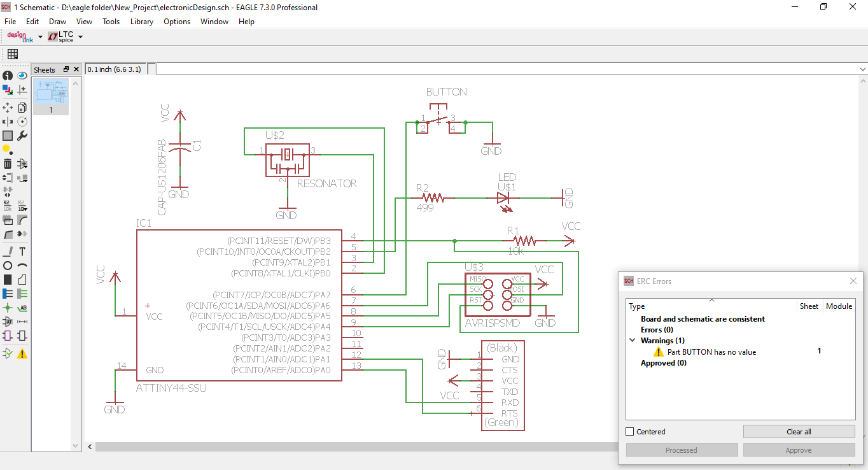The width and height of the screenshot is (868, 470).
Task: Close the Sheets panel
Action: (x=76, y=69)
